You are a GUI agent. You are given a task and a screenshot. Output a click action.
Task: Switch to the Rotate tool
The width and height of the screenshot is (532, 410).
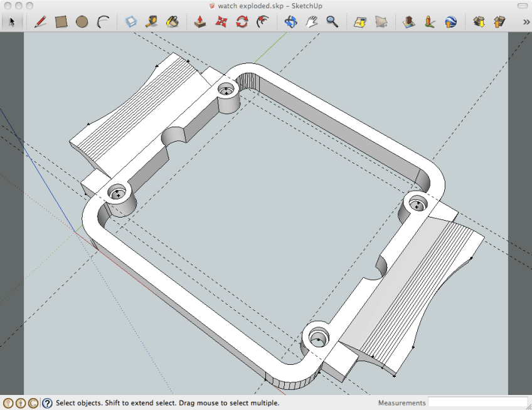pyautogui.click(x=243, y=21)
